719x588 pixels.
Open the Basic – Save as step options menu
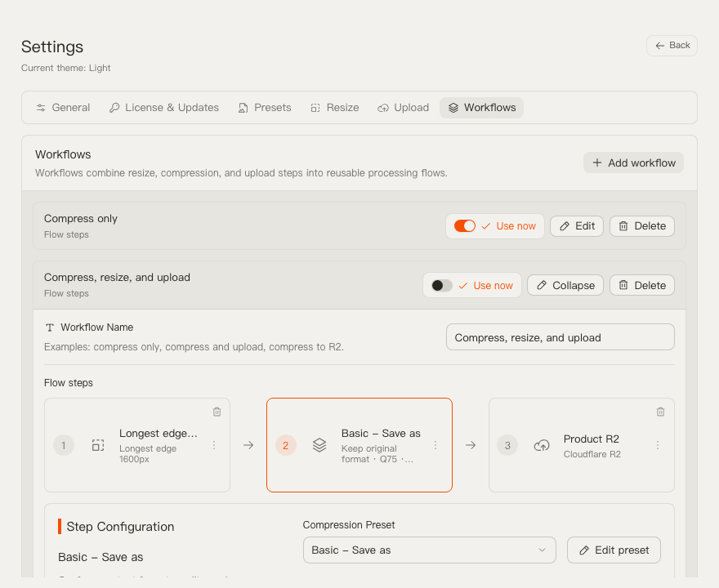[x=435, y=445]
